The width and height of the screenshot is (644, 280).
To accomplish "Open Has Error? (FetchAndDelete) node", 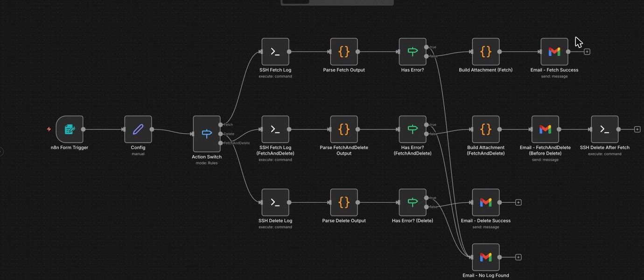I will click(x=413, y=130).
